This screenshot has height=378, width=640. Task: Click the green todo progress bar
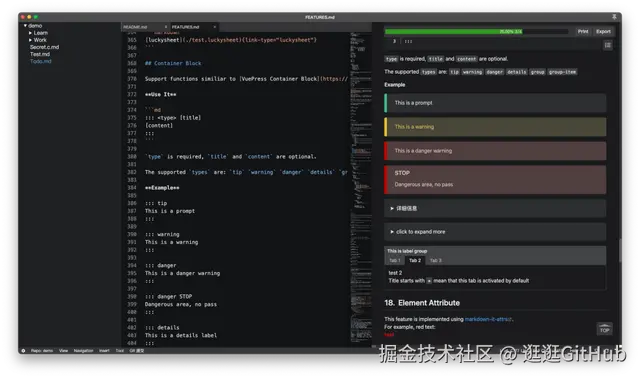click(453, 31)
